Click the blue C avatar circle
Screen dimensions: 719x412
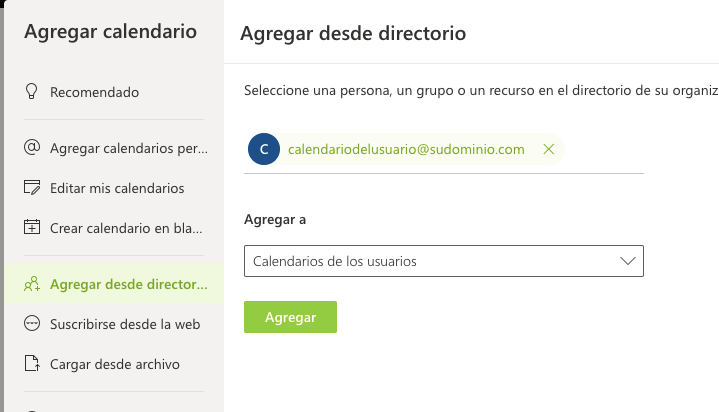click(264, 149)
